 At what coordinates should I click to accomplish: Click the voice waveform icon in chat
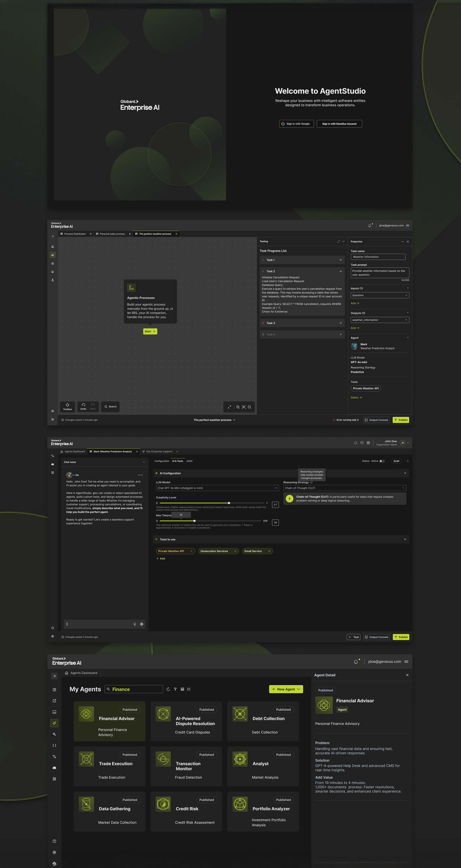141,624
